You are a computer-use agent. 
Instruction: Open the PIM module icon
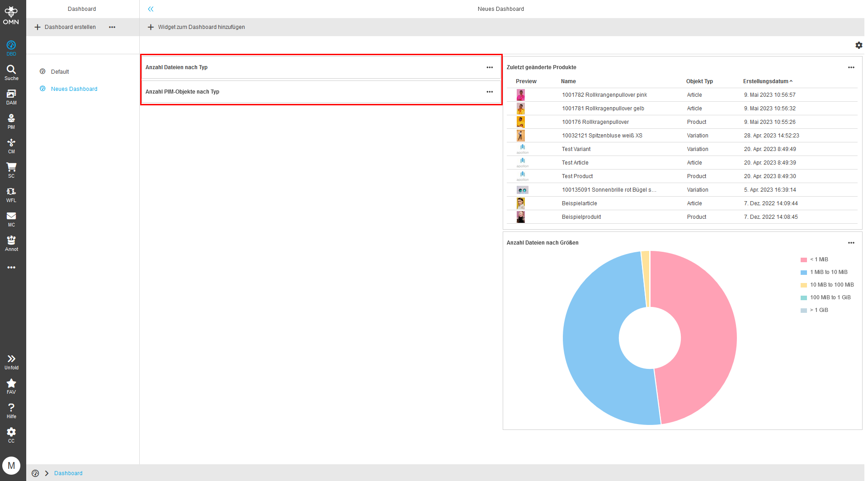pyautogui.click(x=11, y=121)
